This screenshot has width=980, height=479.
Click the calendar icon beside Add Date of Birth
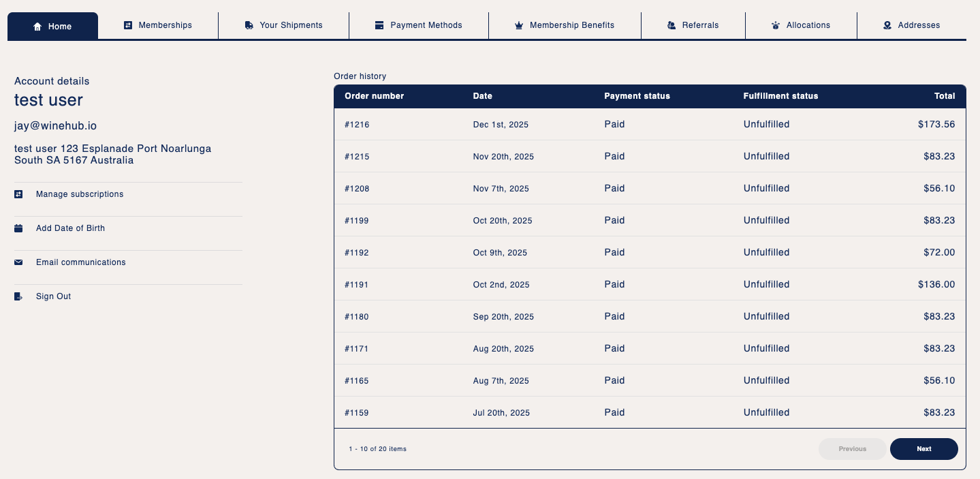coord(18,228)
